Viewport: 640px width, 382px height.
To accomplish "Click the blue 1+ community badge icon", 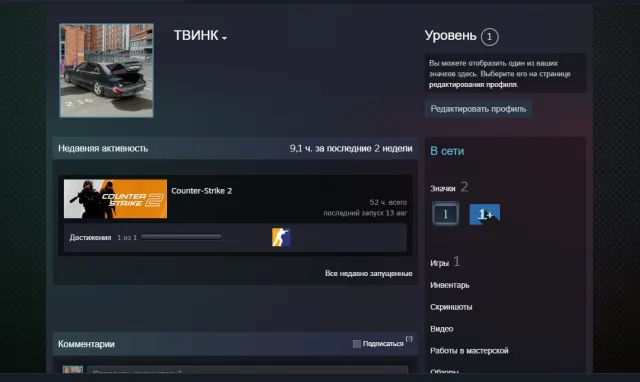I will pyautogui.click(x=484, y=214).
